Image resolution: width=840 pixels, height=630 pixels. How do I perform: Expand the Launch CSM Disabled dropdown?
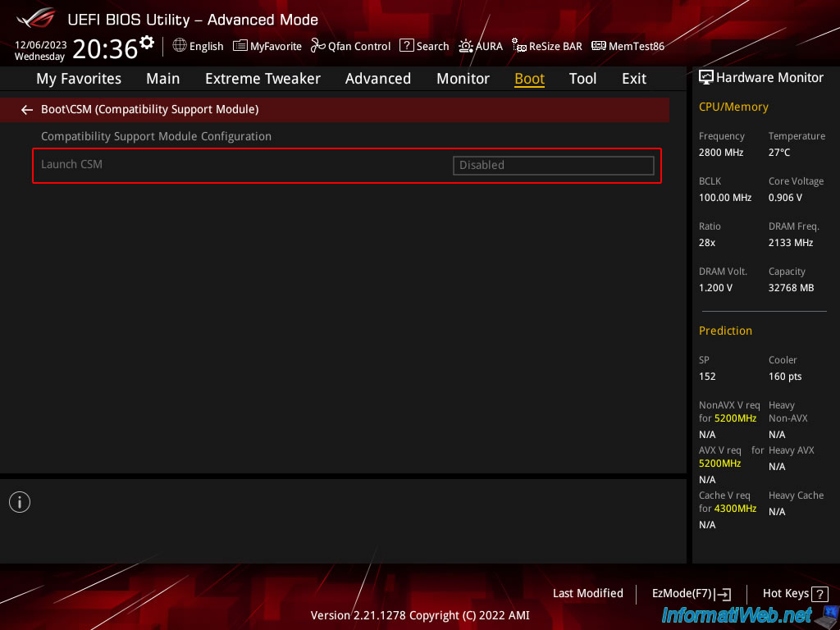point(553,165)
